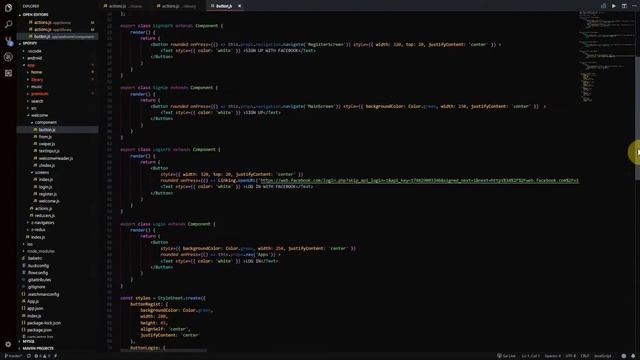Collapse the SPOTIFY project section

[29, 43]
